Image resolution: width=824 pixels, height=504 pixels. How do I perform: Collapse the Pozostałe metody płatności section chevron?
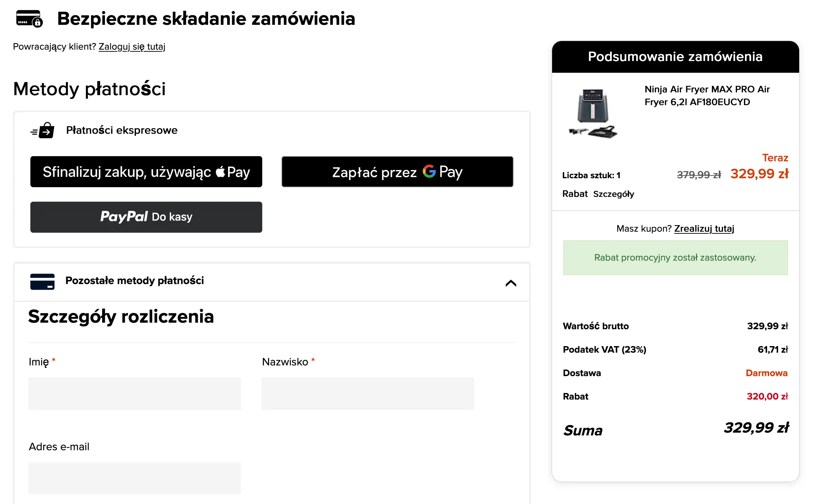[511, 283]
